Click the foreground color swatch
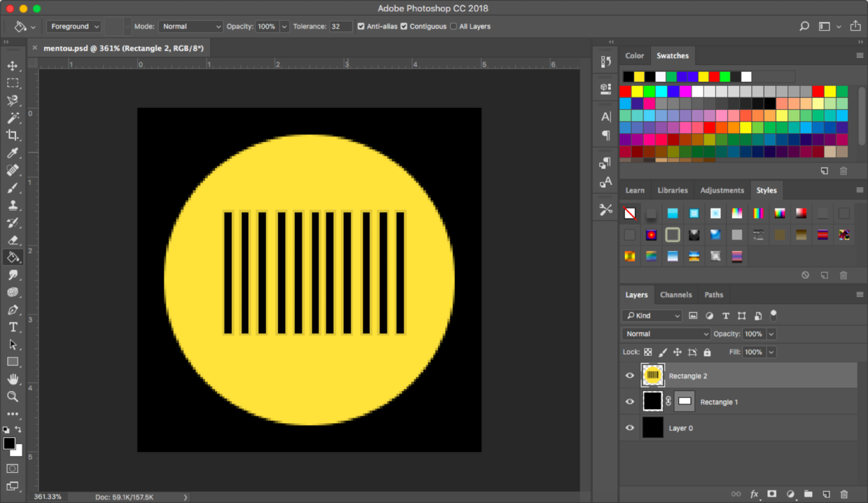Screen dimensions: 868x503 point(9,444)
